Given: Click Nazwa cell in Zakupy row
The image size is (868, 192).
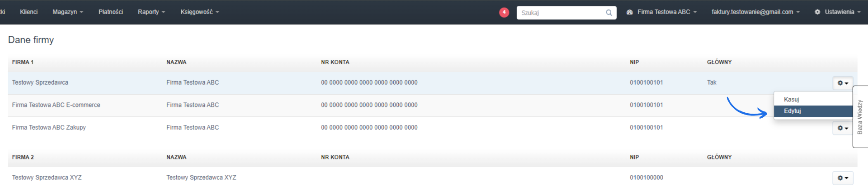Looking at the screenshot, I should (x=193, y=127).
